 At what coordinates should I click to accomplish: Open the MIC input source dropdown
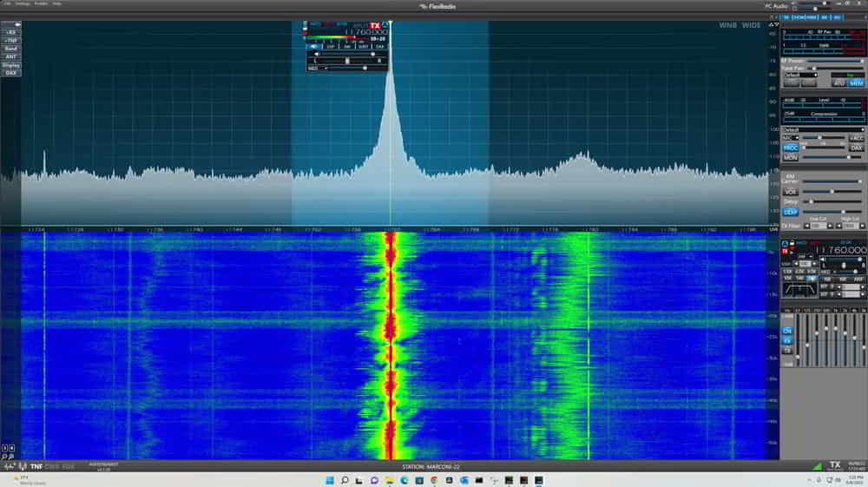[791, 138]
